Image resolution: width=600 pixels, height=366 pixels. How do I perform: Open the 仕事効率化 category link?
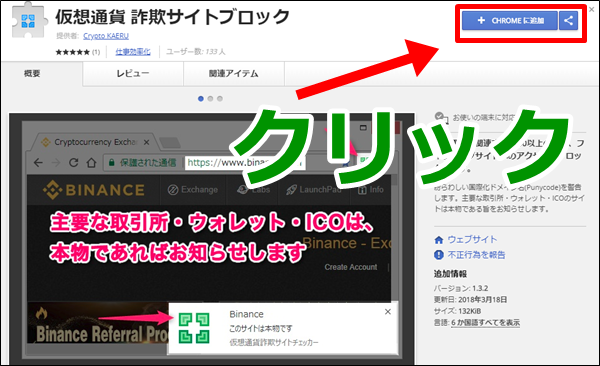pyautogui.click(x=133, y=52)
